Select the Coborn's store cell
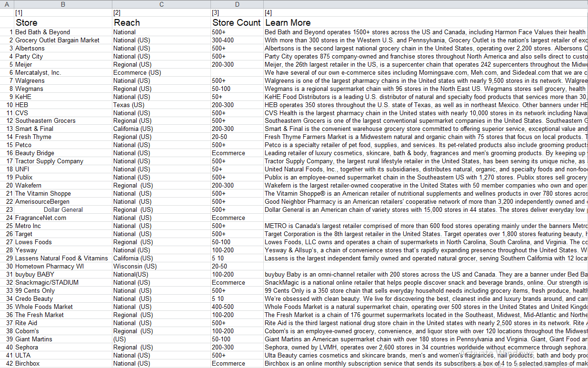This screenshot has width=588, height=368. pyautogui.click(x=63, y=331)
